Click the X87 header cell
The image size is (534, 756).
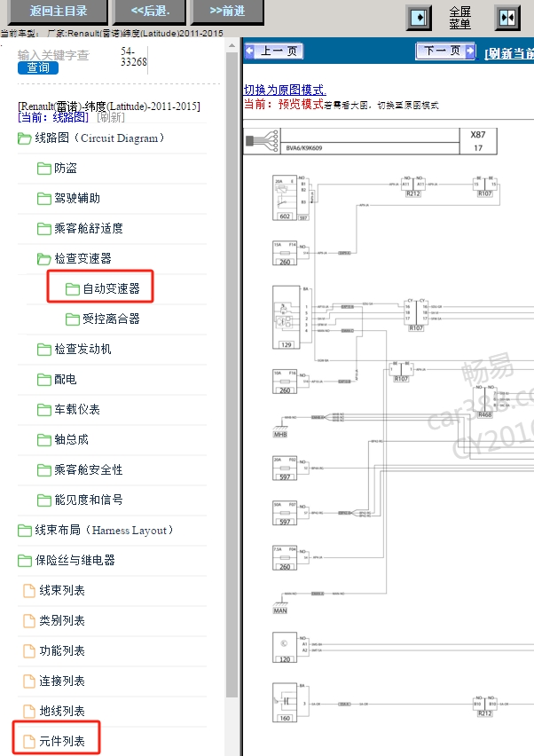pyautogui.click(x=477, y=135)
